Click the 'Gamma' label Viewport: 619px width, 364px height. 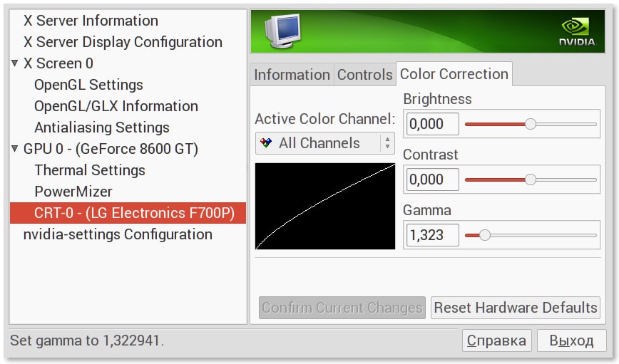pyautogui.click(x=426, y=210)
